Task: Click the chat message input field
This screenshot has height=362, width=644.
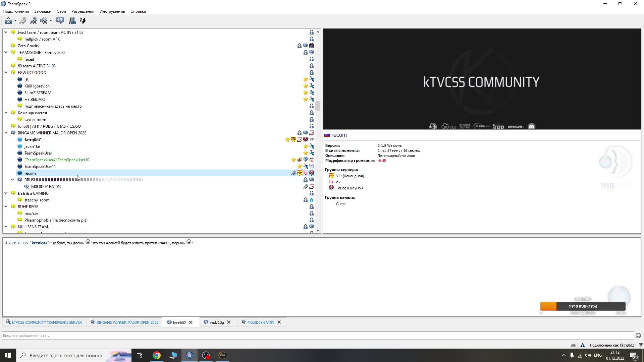Action: click(318, 336)
